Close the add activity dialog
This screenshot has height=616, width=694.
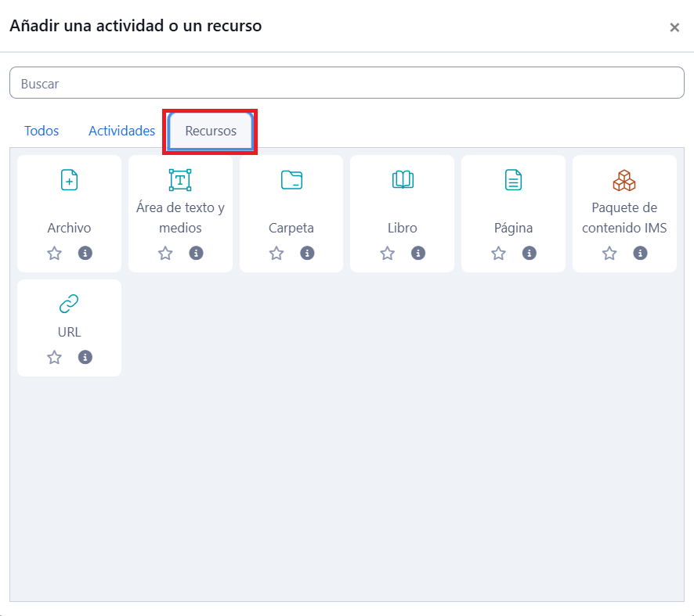point(674,27)
